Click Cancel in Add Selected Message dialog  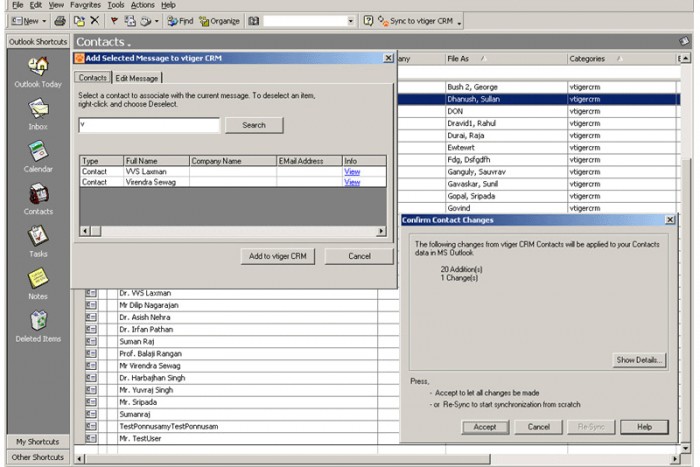[x=359, y=256]
